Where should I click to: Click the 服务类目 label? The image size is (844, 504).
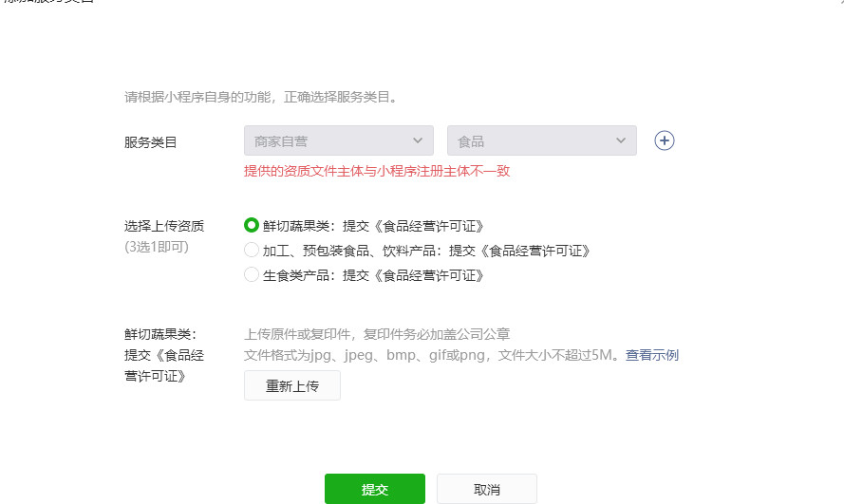coord(151,142)
